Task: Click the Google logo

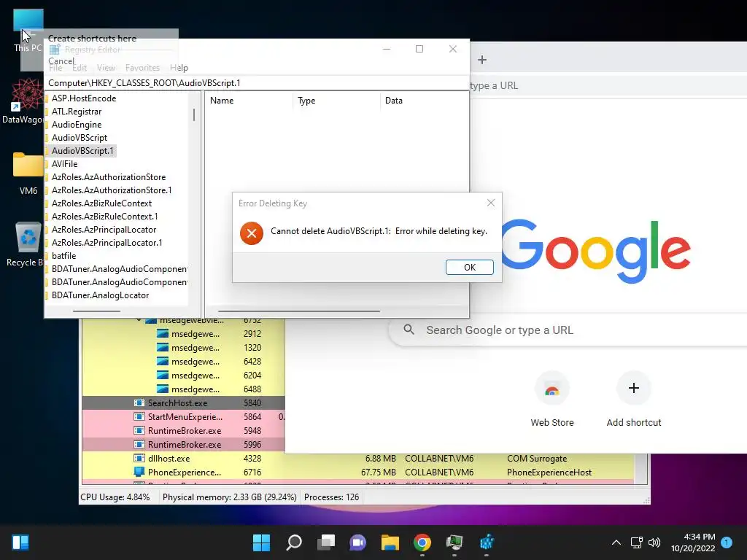Action: click(595, 251)
